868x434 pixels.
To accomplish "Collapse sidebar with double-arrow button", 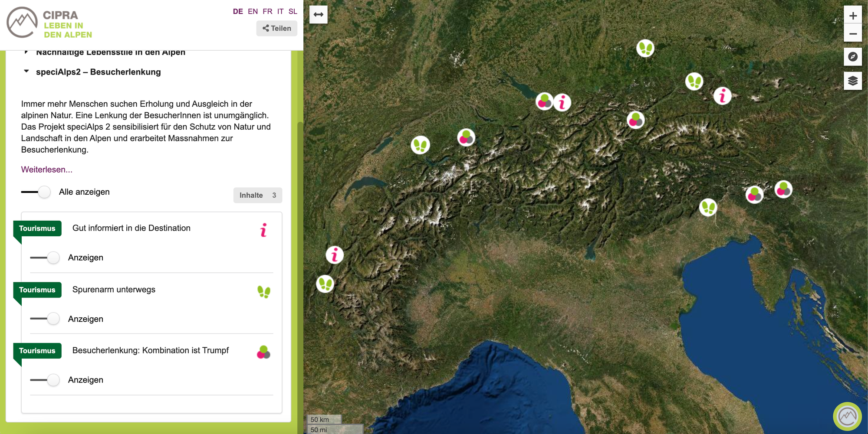I will [x=318, y=15].
